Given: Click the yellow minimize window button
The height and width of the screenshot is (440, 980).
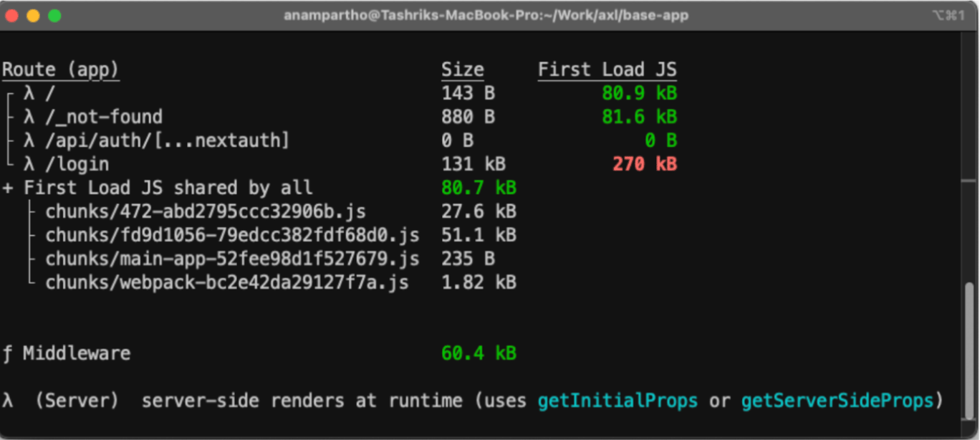Looking at the screenshot, I should click(33, 16).
